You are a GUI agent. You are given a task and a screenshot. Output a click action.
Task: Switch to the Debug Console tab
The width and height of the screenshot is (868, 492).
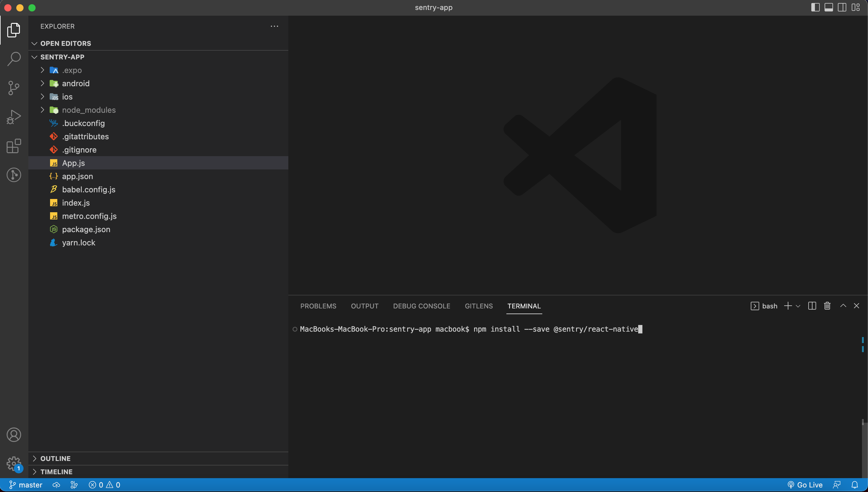(x=422, y=306)
